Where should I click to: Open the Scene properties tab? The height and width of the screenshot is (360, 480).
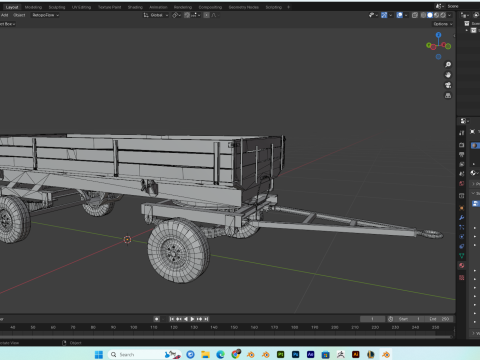tap(462, 174)
